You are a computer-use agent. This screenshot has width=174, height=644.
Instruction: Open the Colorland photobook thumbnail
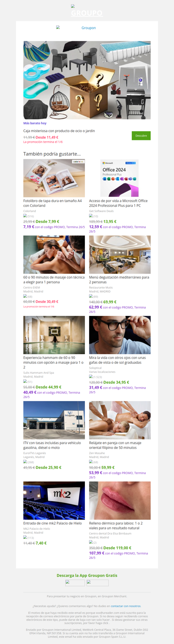(x=54, y=178)
